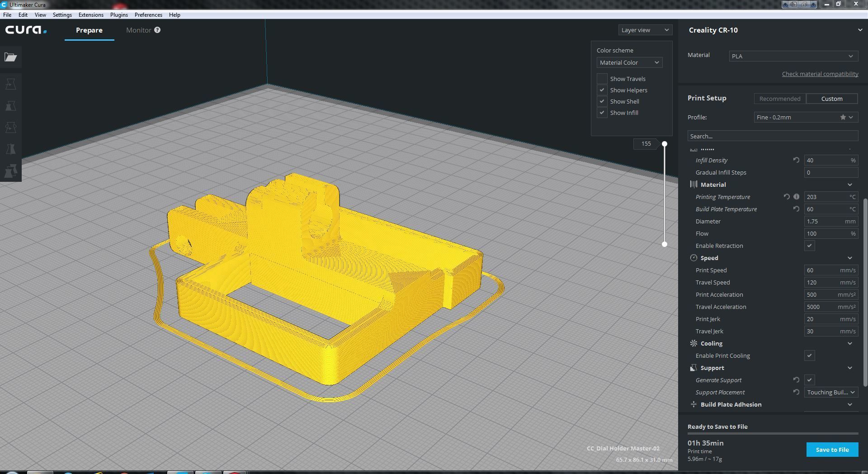Open the Material Color scheme dropdown
This screenshot has height=474, width=868.
[629, 62]
